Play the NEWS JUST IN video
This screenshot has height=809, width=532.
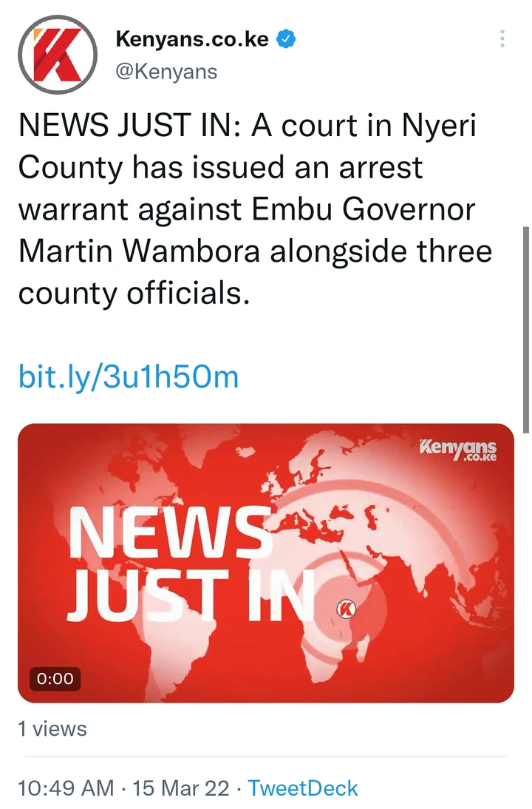click(266, 563)
